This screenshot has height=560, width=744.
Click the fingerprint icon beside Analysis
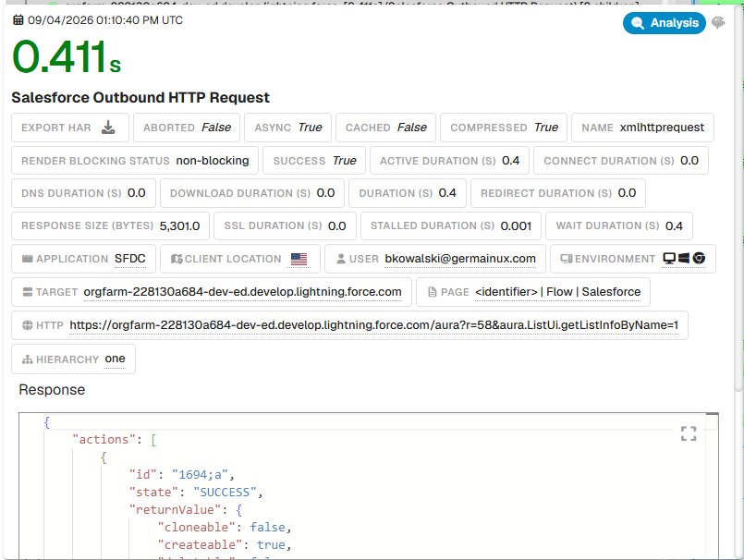point(718,23)
